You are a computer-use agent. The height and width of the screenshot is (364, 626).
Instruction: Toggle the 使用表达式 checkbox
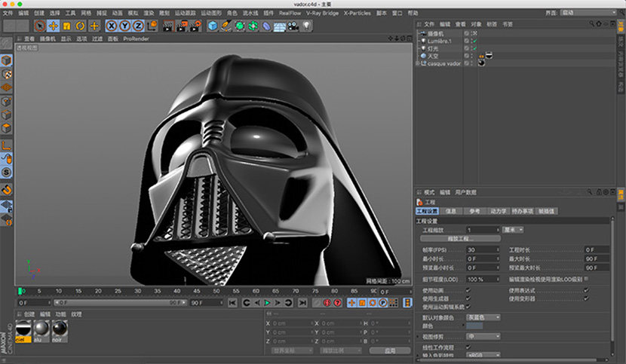[586, 289]
